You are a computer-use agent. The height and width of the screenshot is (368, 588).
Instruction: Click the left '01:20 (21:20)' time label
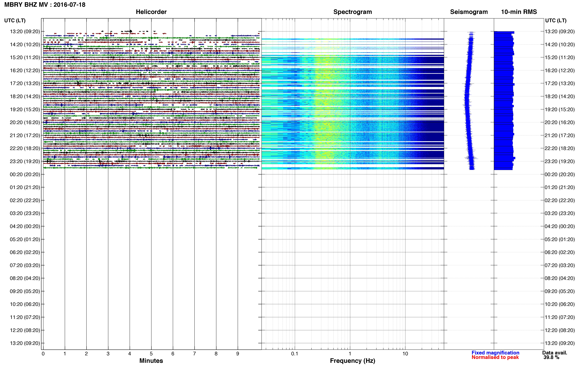[x=25, y=187]
